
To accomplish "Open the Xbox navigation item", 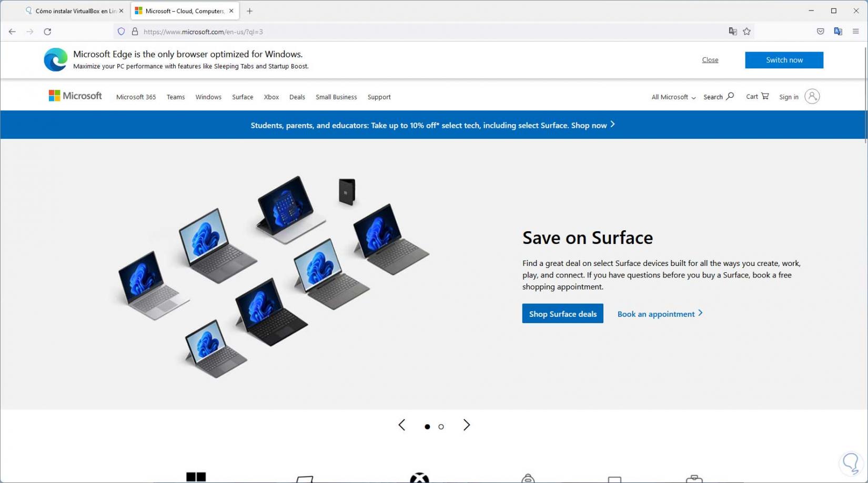I will click(x=271, y=97).
